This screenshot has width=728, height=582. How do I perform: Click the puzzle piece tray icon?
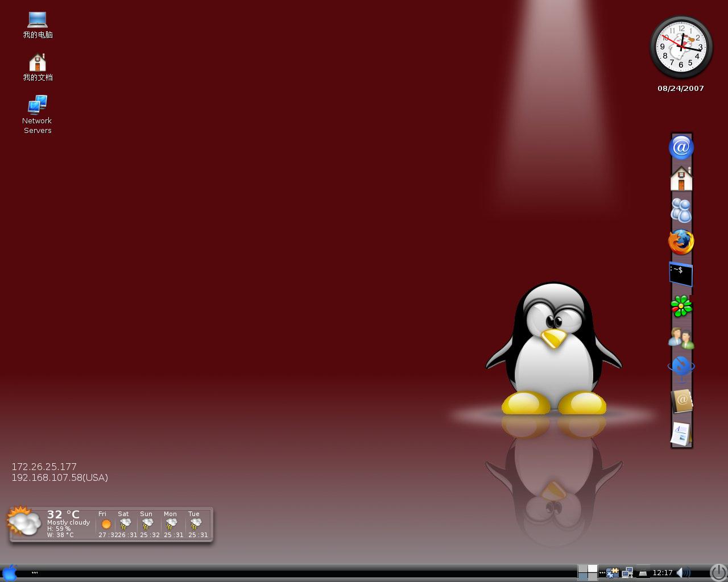click(x=613, y=573)
